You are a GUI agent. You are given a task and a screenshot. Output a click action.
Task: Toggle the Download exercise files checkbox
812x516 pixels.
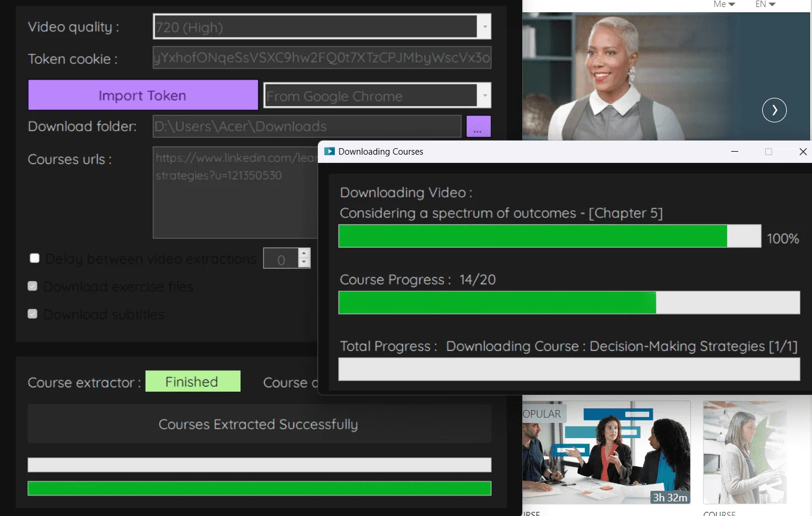coord(33,286)
